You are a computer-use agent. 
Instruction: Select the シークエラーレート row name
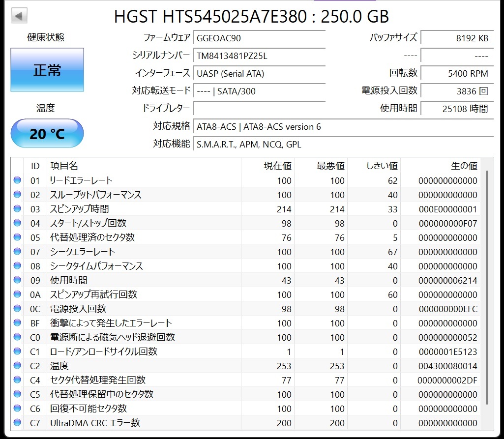(82, 252)
